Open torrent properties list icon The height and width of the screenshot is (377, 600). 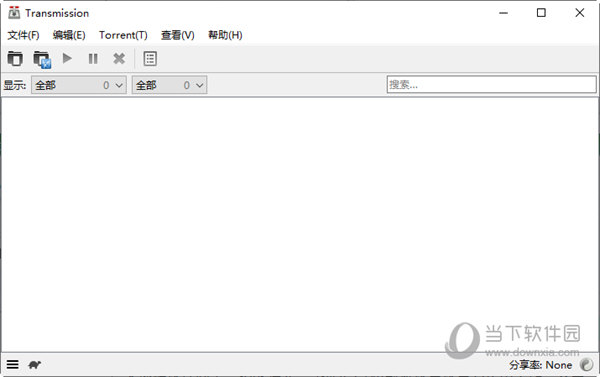pyautogui.click(x=150, y=59)
